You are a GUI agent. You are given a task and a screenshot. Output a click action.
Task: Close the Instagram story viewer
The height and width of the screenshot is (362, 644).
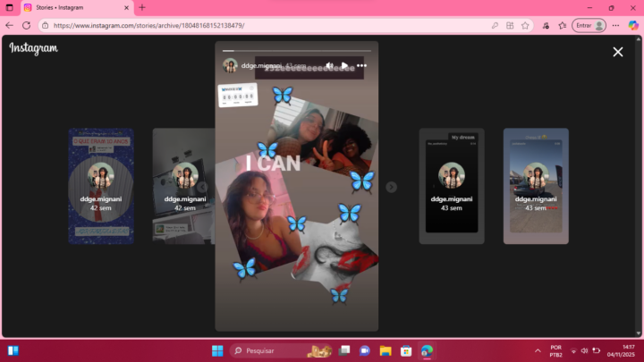[617, 52]
